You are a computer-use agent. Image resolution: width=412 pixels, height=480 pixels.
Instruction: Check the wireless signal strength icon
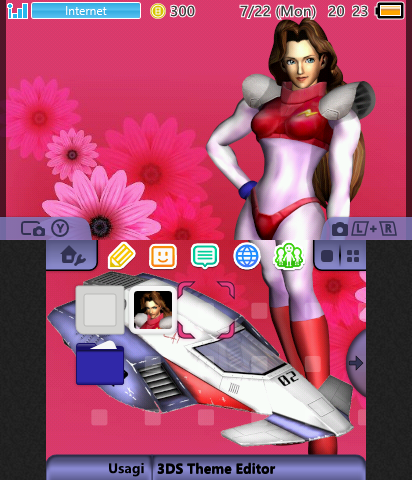click(x=17, y=11)
